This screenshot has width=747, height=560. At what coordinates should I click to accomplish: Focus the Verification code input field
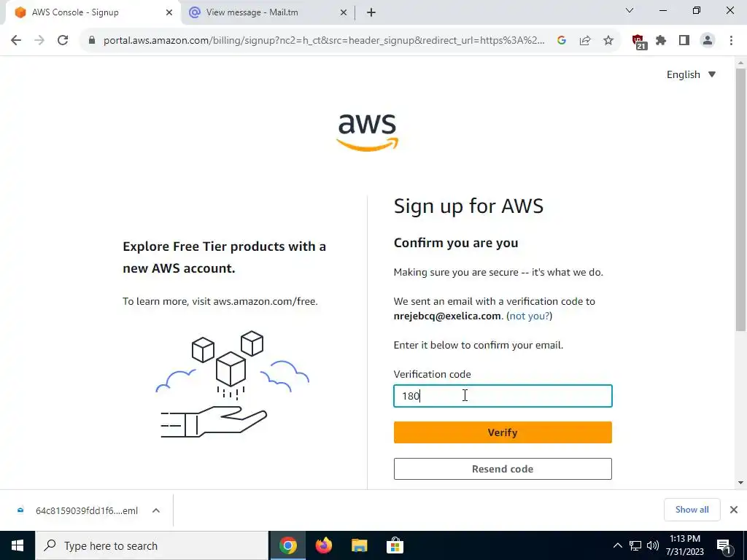point(503,396)
